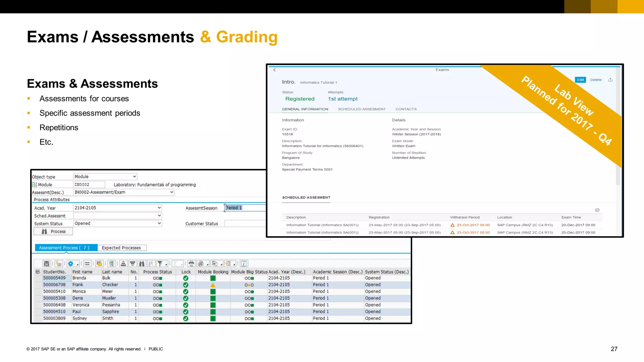The height and width of the screenshot is (362, 644).
Task: Select student number 500005409
Action: 54,278
